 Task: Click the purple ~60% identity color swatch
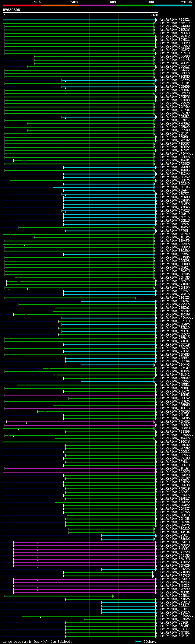tap(97, 5)
